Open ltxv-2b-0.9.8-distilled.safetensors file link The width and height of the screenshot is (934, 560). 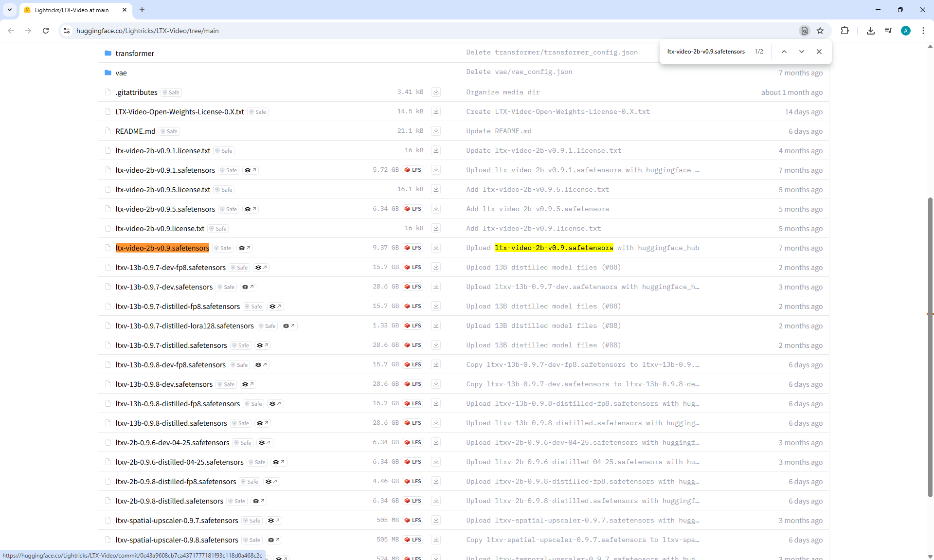pos(169,501)
